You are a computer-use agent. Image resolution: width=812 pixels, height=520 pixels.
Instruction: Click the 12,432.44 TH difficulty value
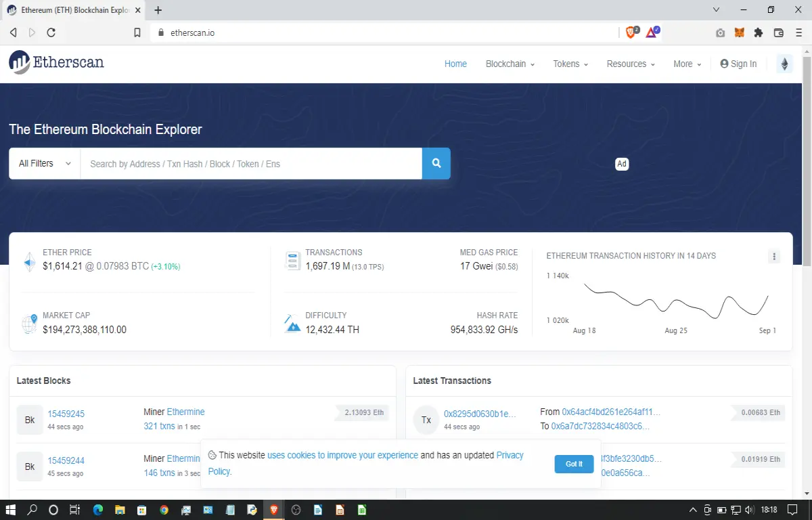pyautogui.click(x=332, y=330)
